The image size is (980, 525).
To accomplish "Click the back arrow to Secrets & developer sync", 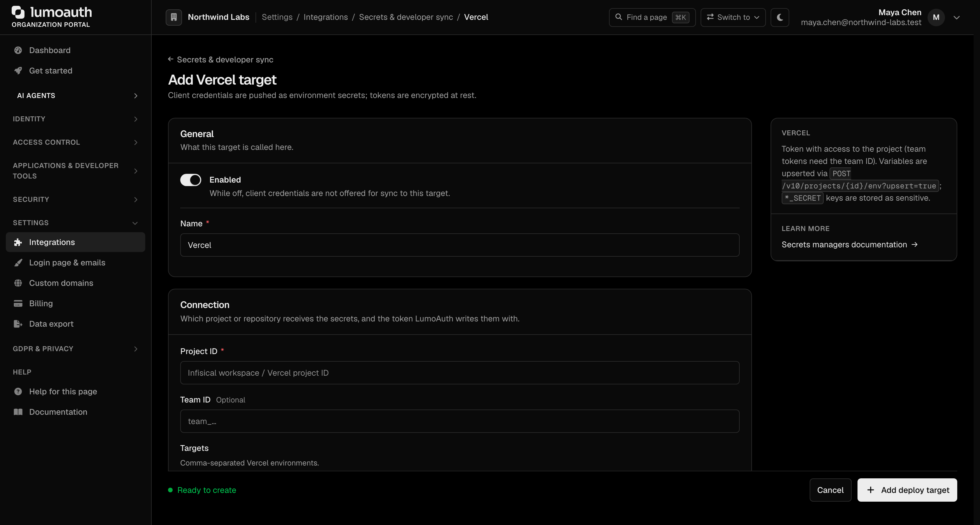I will [171, 59].
